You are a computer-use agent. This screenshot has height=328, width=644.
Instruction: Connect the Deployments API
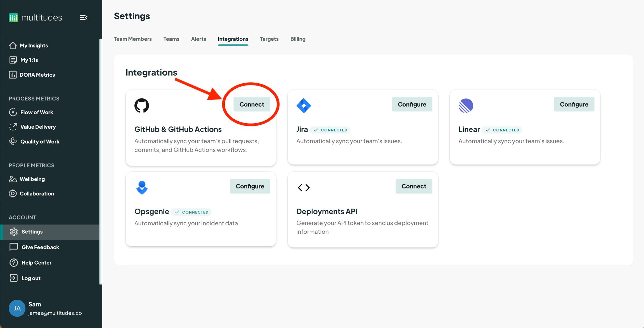[x=413, y=186]
